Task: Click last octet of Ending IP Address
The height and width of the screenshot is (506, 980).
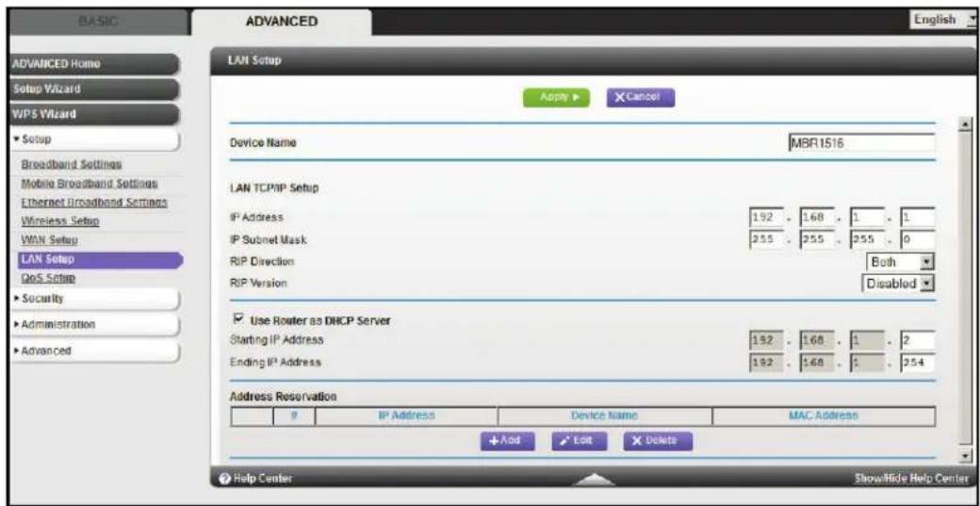Action: 919,363
